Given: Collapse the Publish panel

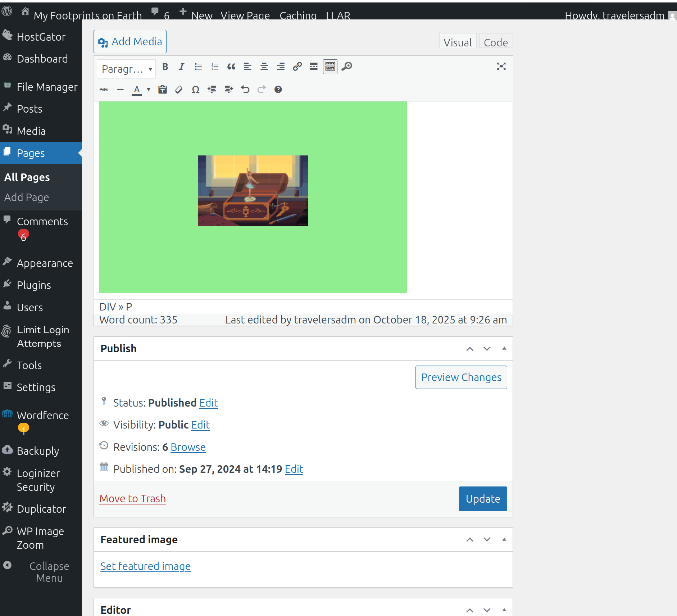Looking at the screenshot, I should [504, 349].
